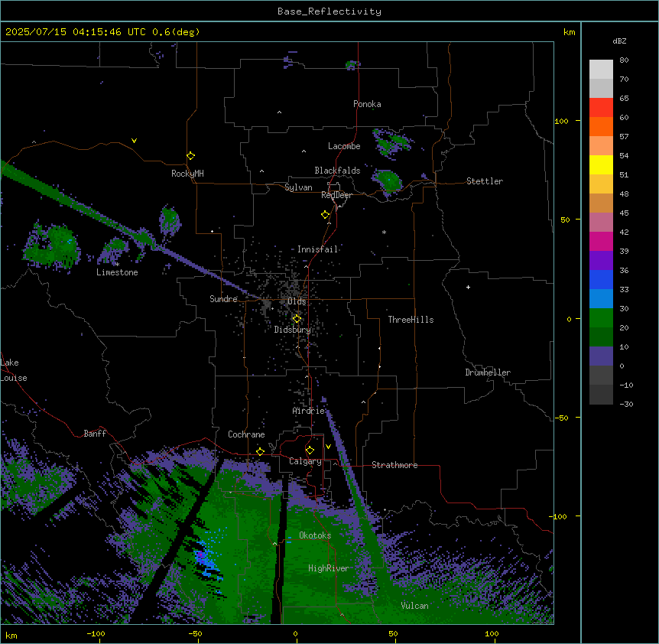Click the yellow V marker northwest of RockyMH
The height and width of the screenshot is (644, 659).
134,141
